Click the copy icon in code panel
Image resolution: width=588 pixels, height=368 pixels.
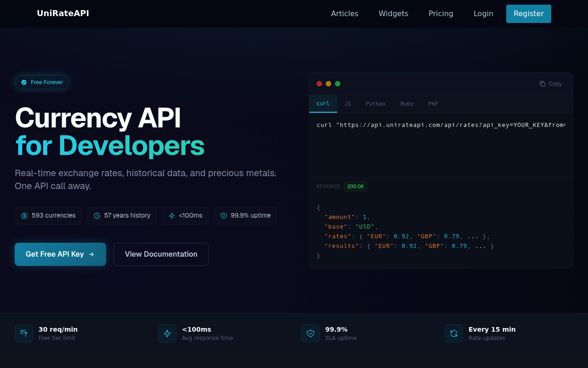point(543,84)
